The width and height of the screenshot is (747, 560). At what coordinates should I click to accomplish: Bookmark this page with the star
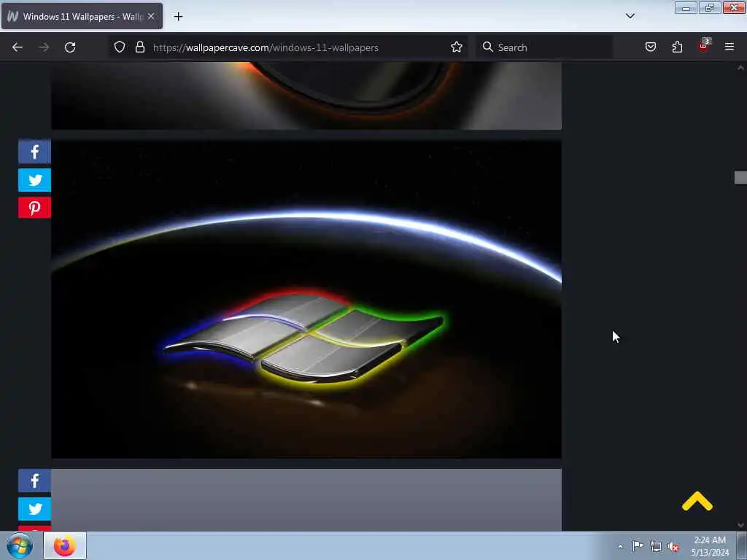point(457,47)
